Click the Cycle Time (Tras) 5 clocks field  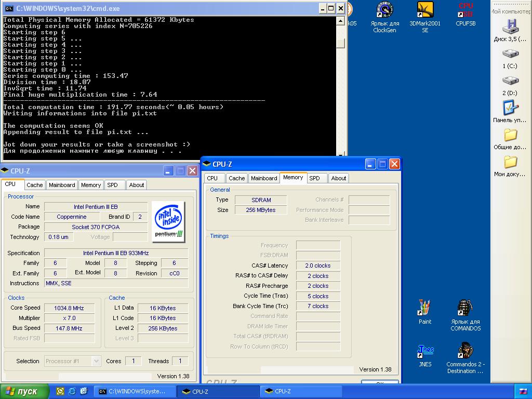pyautogui.click(x=318, y=296)
